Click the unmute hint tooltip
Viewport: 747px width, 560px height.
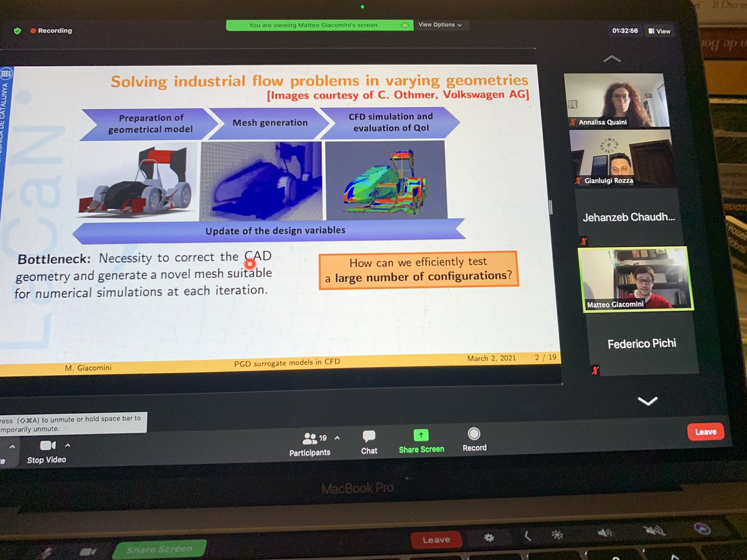click(x=73, y=424)
